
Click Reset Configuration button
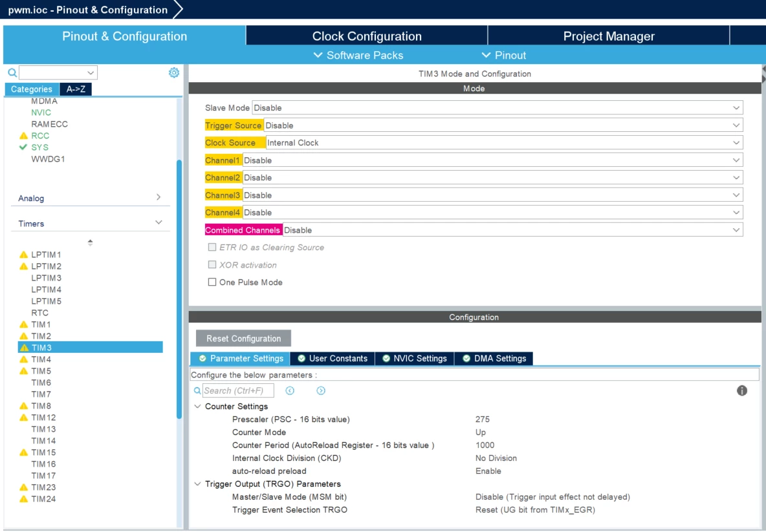[243, 338]
